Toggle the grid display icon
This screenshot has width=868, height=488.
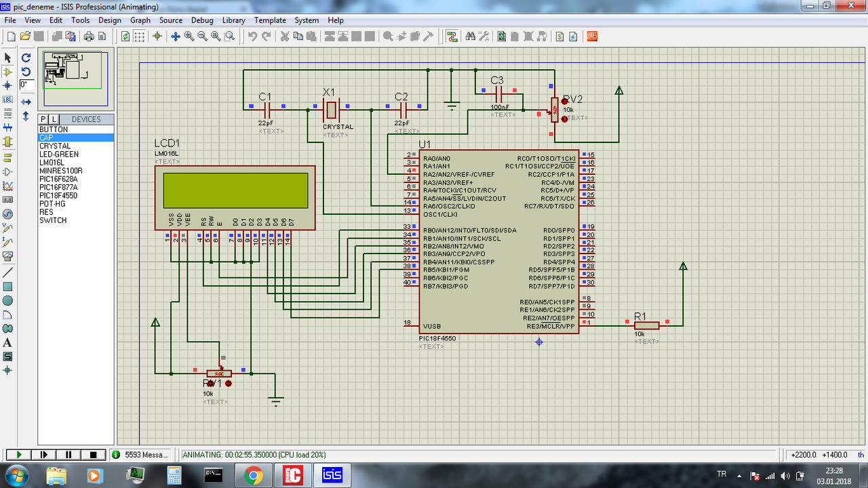click(x=139, y=37)
